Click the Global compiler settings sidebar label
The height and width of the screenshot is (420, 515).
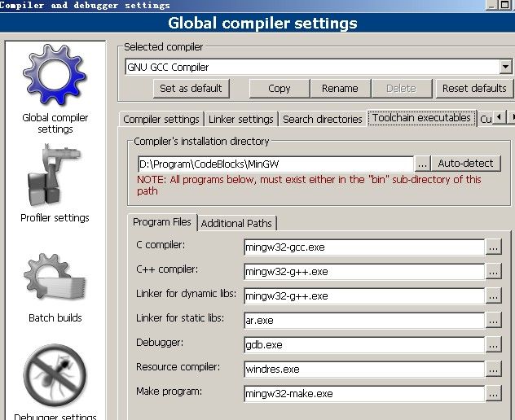55,124
